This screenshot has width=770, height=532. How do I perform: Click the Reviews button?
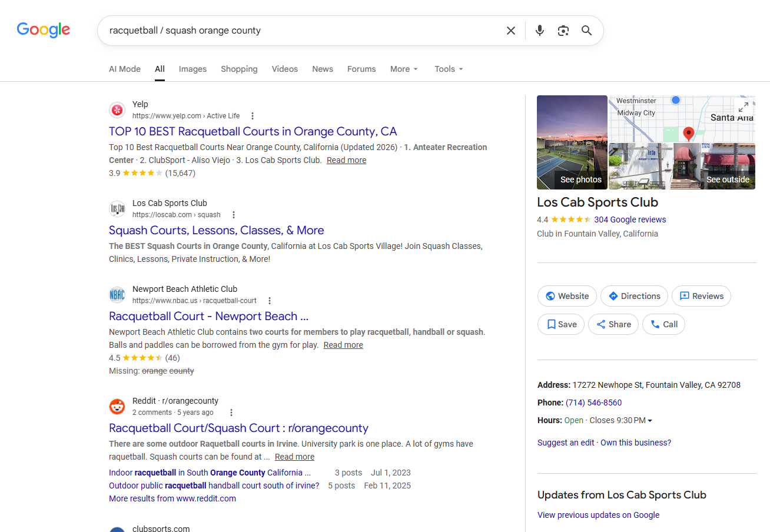[x=701, y=296]
